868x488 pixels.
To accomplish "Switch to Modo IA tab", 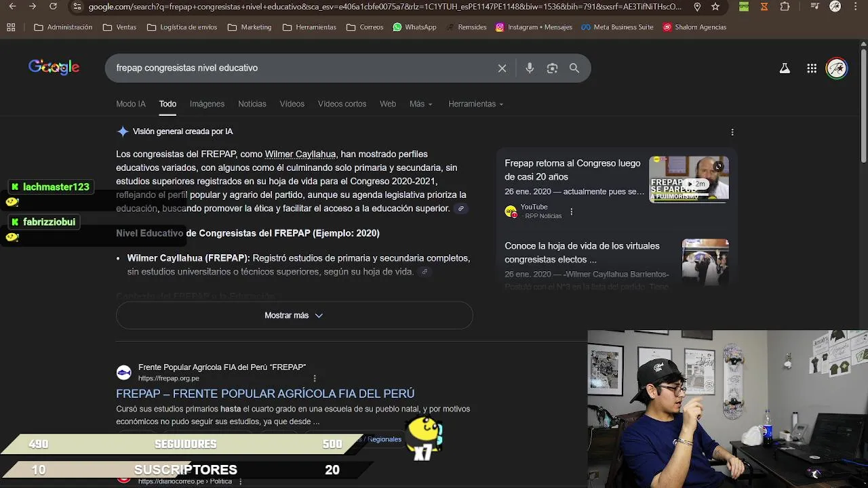I will point(131,104).
